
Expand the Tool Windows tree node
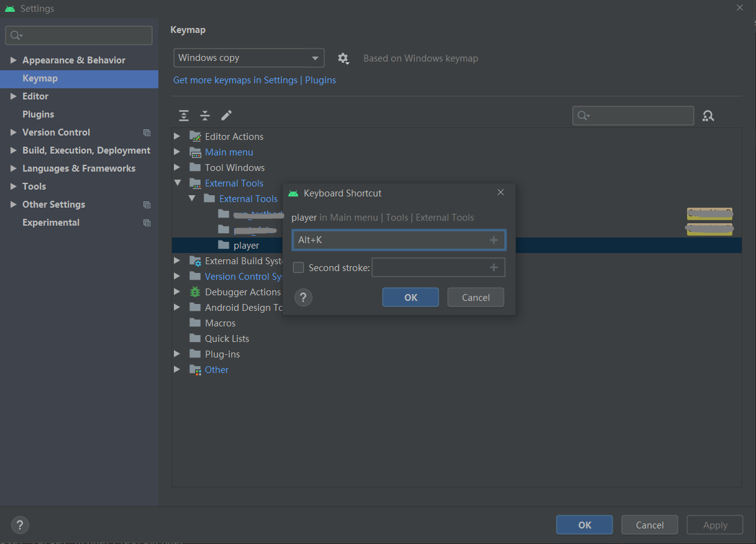(x=177, y=168)
